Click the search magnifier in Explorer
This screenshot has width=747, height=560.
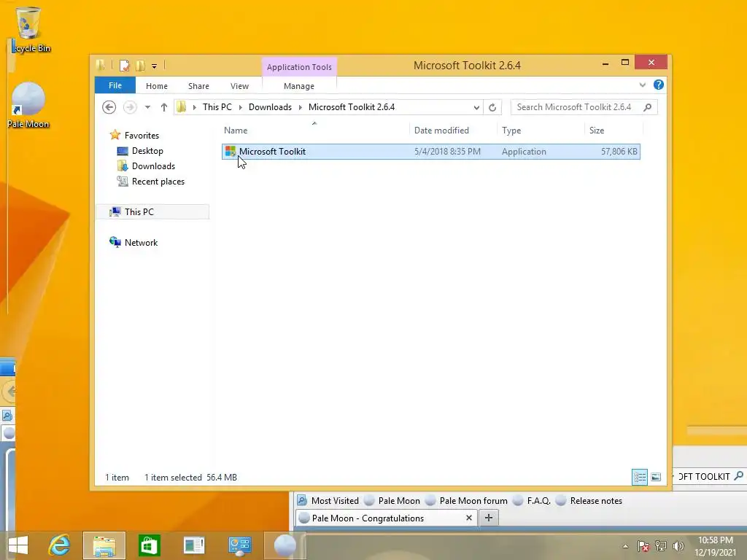pyautogui.click(x=648, y=107)
